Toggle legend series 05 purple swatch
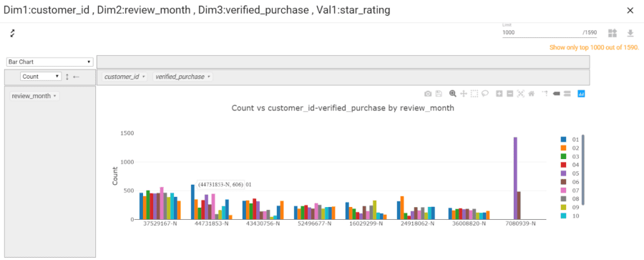 (564, 173)
